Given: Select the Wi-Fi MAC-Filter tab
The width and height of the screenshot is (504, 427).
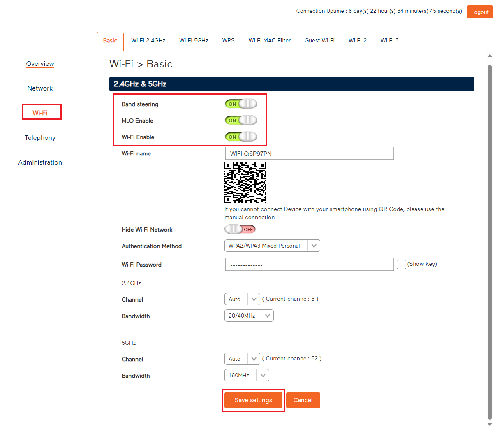Looking at the screenshot, I should tap(269, 40).
